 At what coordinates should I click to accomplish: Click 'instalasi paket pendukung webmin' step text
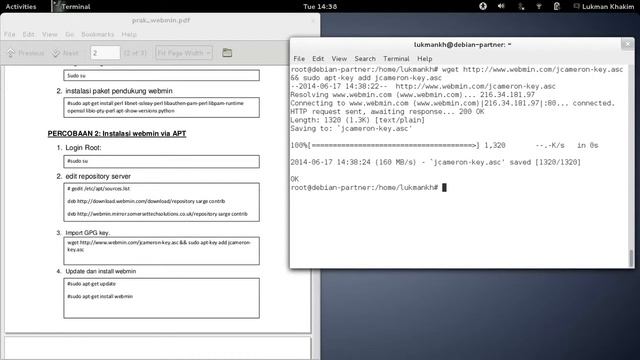coord(119,91)
